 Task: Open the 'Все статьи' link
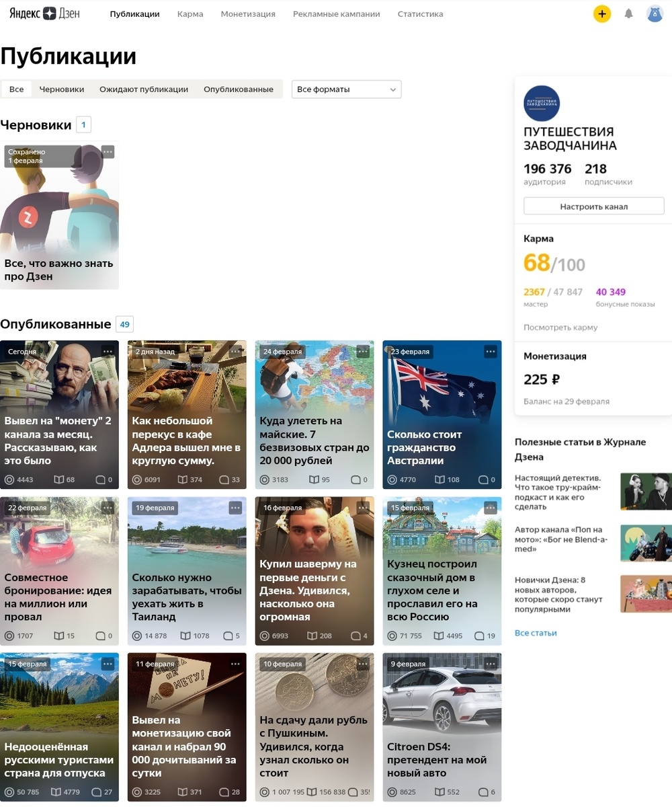pyautogui.click(x=536, y=633)
